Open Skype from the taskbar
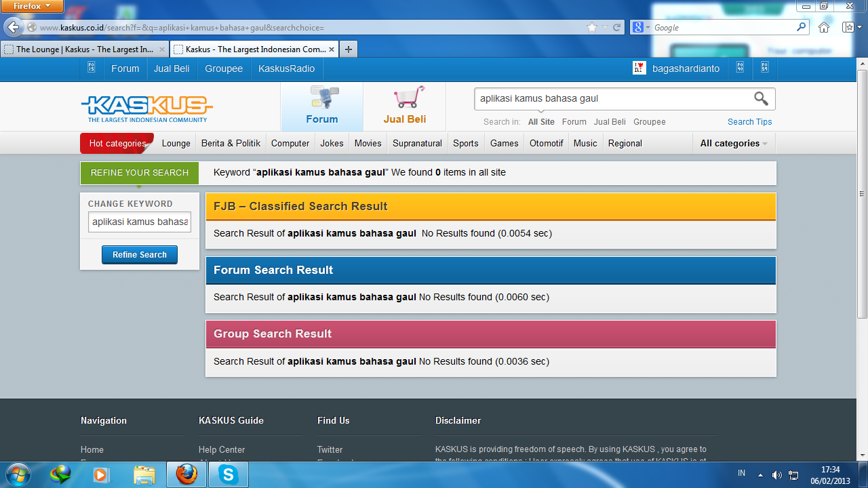Viewport: 868px width, 488px height. [x=228, y=474]
